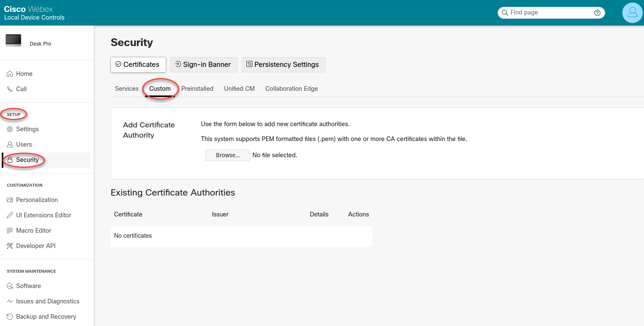Select the Sign-in Banner button
This screenshot has height=326, width=644.
(x=203, y=65)
